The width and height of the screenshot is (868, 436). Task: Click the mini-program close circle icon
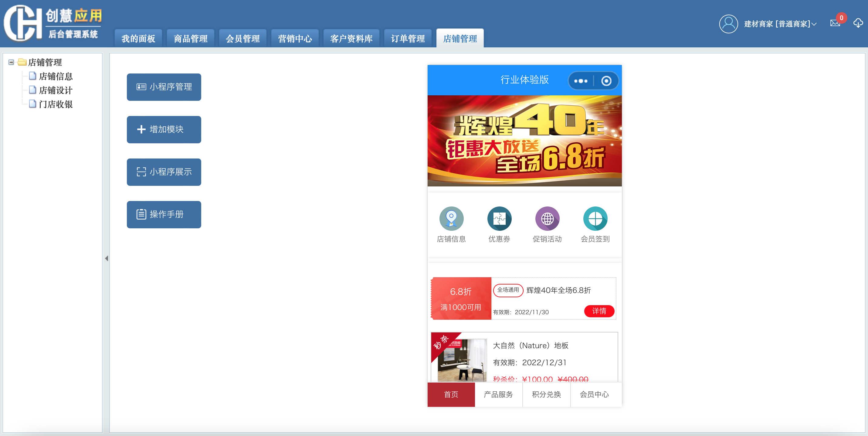click(x=606, y=81)
